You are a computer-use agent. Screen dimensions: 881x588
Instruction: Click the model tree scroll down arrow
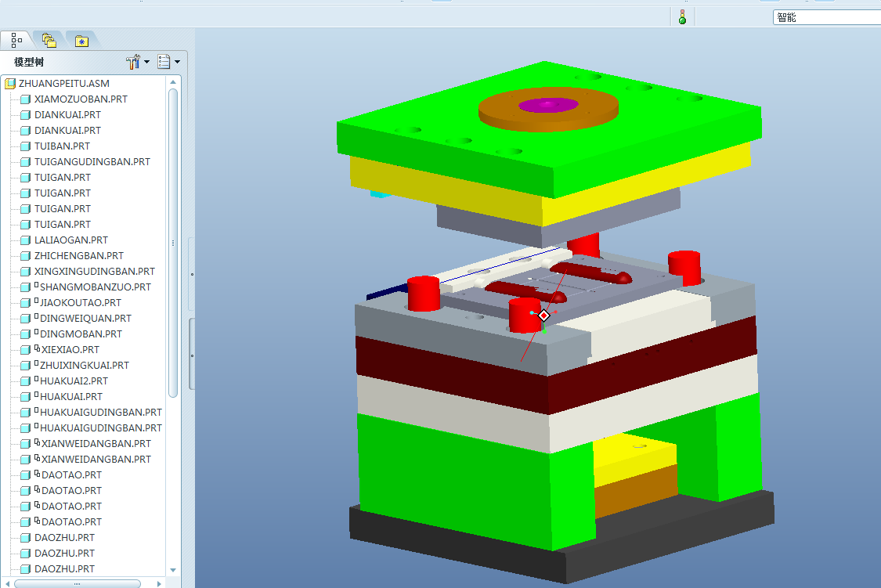pos(173,569)
